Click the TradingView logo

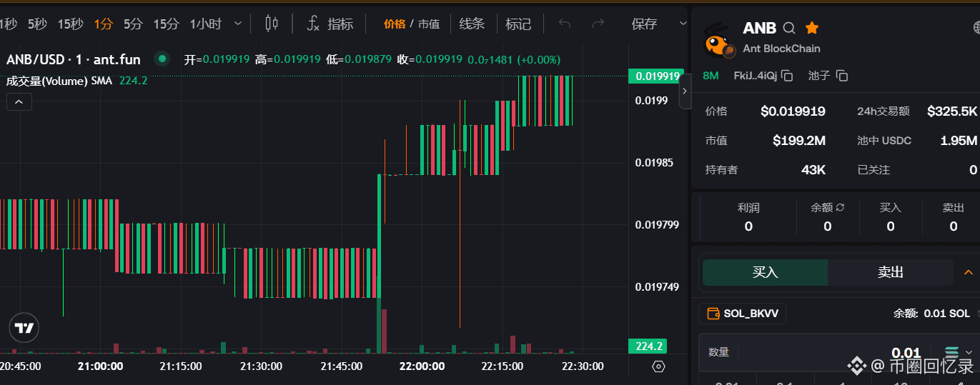point(24,328)
